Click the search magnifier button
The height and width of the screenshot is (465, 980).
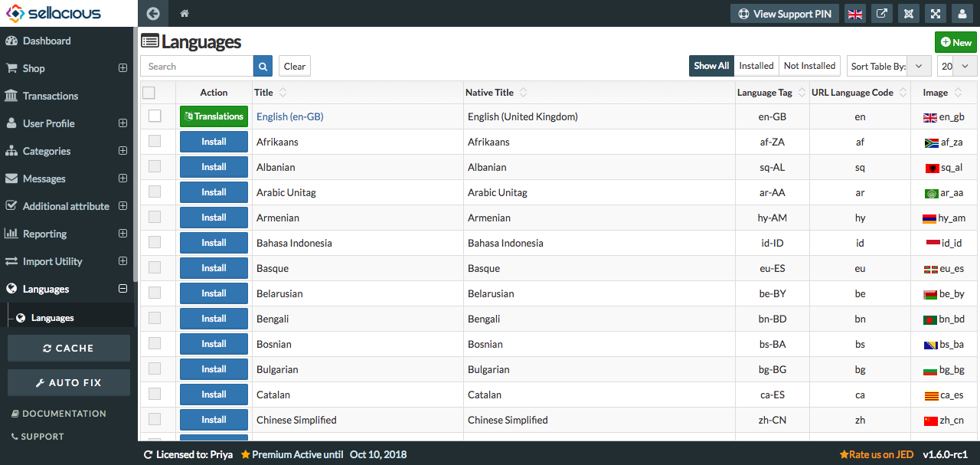[x=263, y=67]
